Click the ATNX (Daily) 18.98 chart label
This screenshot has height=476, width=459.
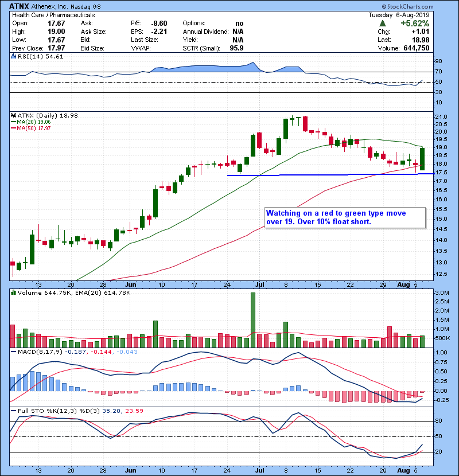coord(48,116)
